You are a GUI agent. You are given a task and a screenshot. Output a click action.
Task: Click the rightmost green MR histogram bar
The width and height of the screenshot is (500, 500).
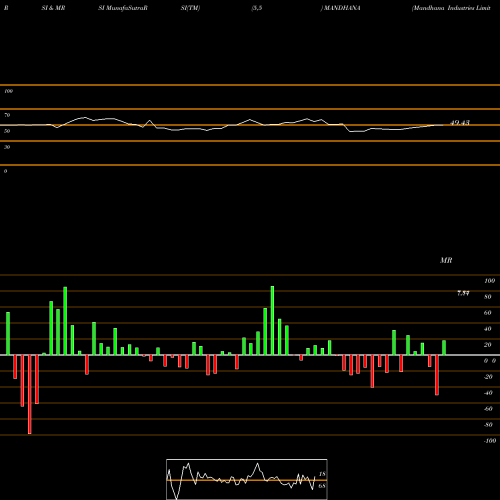click(x=444, y=348)
